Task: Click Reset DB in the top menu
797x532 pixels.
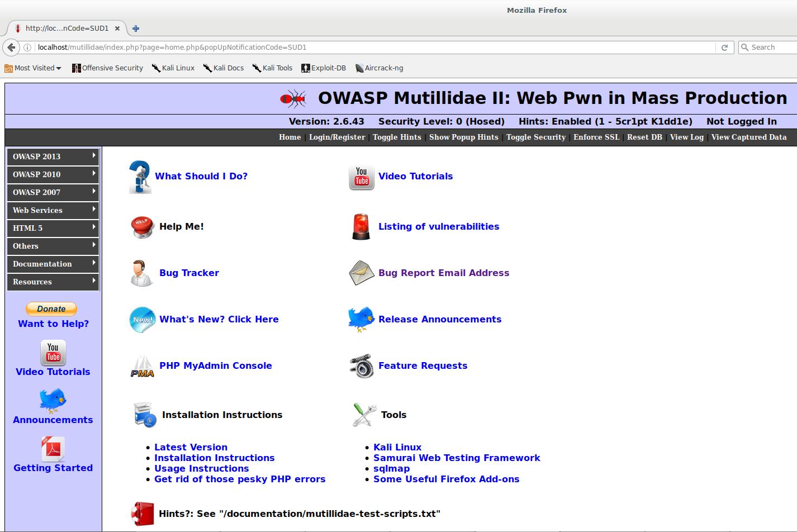Action: pyautogui.click(x=644, y=137)
